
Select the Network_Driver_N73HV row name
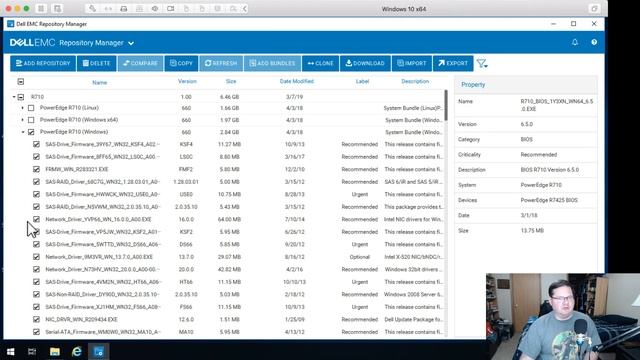(102, 269)
